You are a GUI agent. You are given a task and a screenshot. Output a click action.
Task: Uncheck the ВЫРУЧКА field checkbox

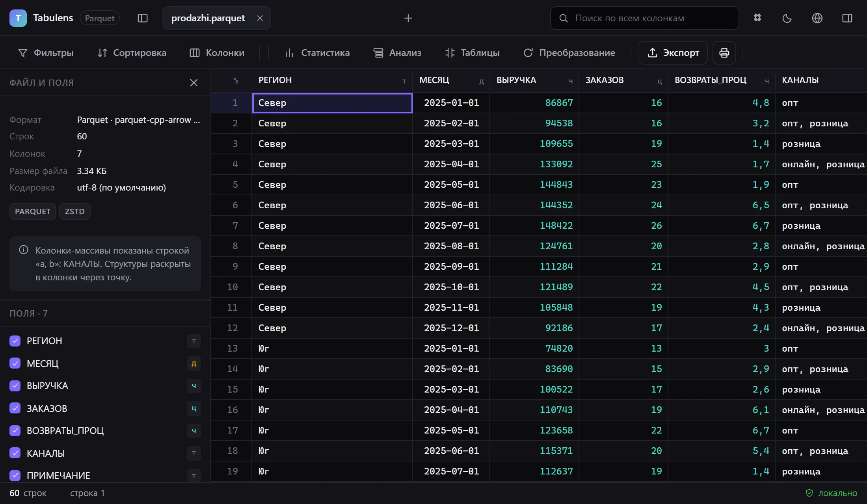pyautogui.click(x=15, y=386)
